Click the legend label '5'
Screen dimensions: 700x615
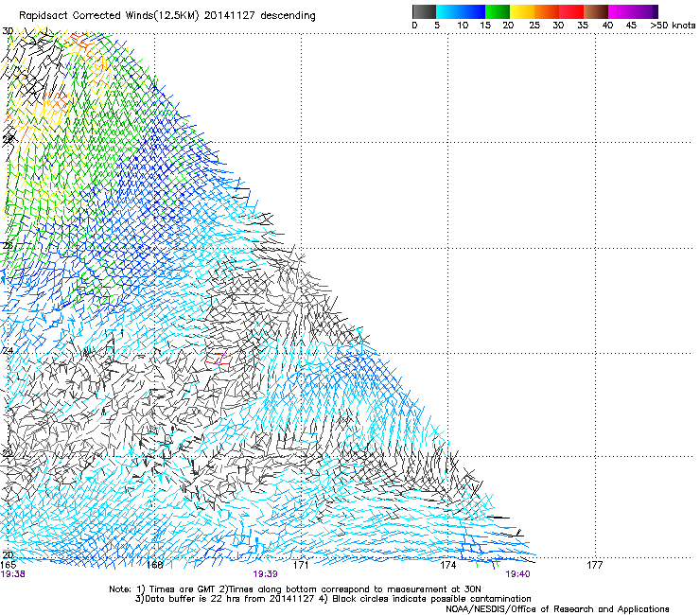[437, 26]
